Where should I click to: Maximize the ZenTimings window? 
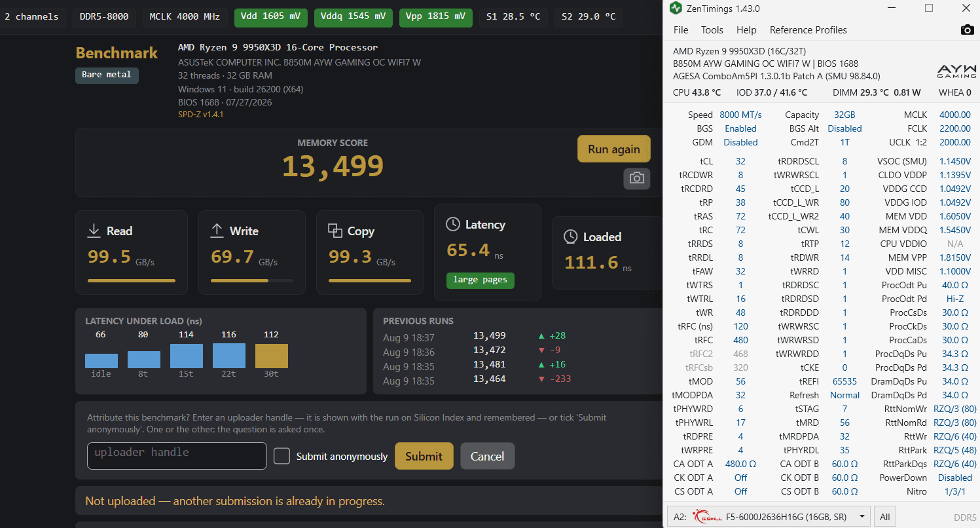tap(929, 9)
